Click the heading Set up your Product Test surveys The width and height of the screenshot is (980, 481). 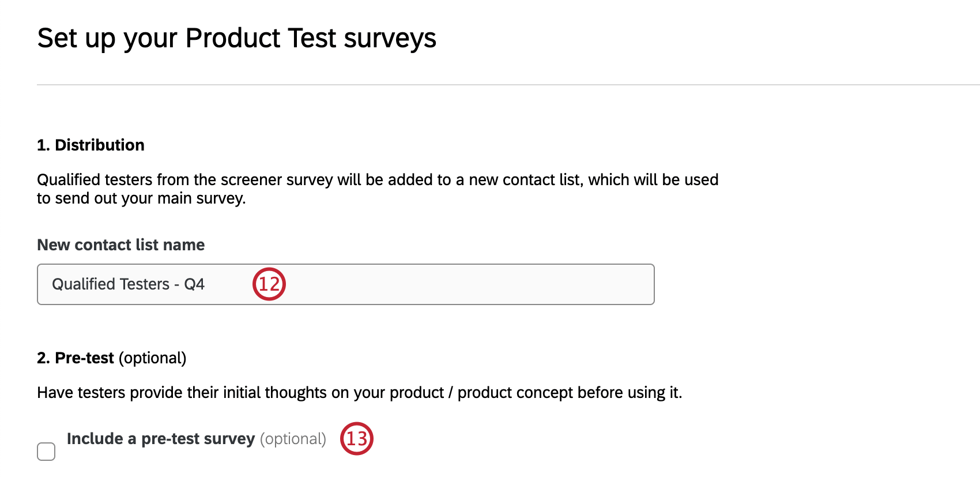tap(236, 38)
